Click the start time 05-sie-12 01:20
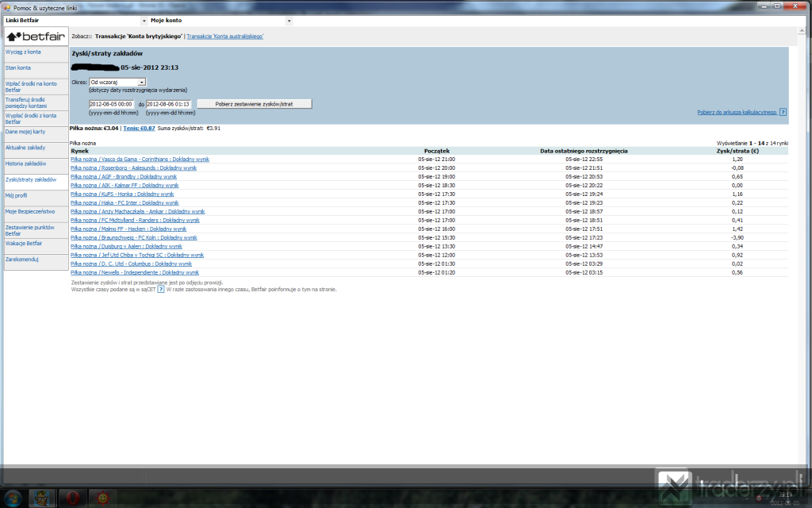This screenshot has width=812, height=508. click(437, 273)
